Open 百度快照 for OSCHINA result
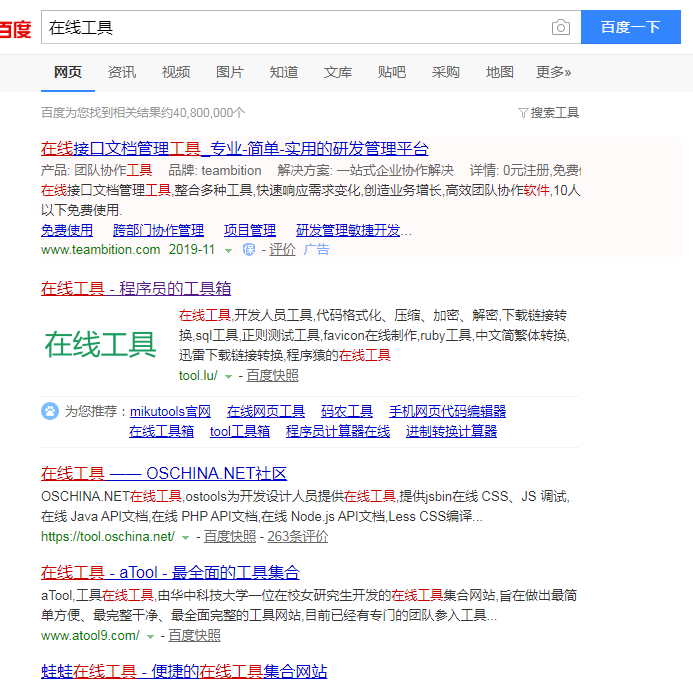 click(230, 537)
